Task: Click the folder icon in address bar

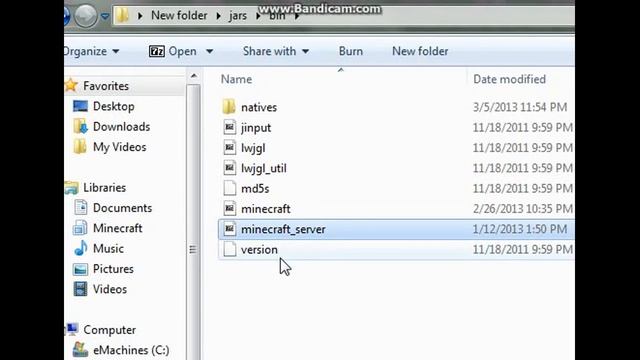Action: [122, 16]
